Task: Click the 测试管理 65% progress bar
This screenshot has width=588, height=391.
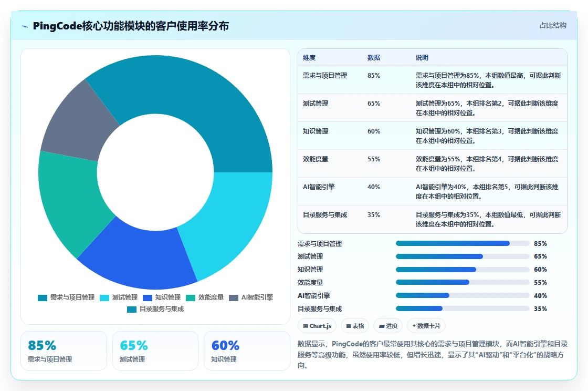Action: (x=463, y=256)
